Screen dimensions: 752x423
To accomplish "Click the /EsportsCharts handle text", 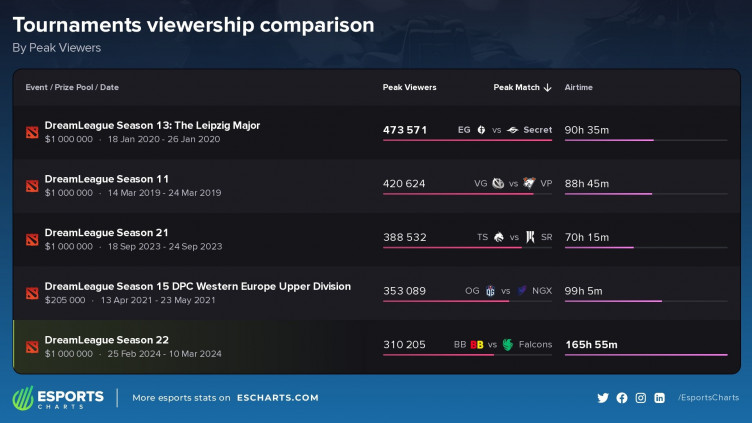I will pos(708,398).
